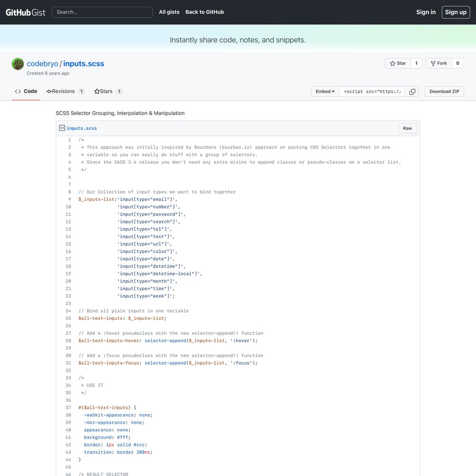Click 'Instantly share code, notes, and snippets' banner text
Viewport: 476px width, 476px height.
[238, 40]
